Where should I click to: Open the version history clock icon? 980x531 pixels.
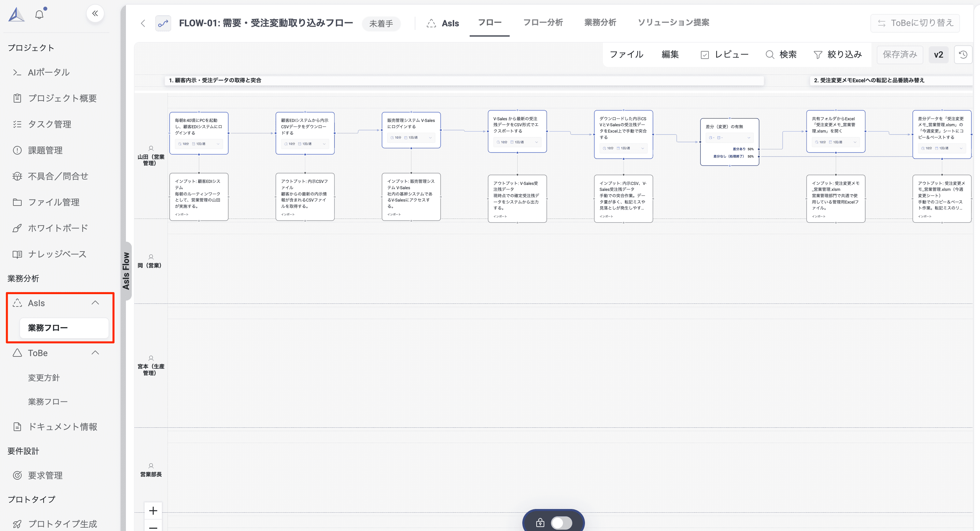click(963, 54)
